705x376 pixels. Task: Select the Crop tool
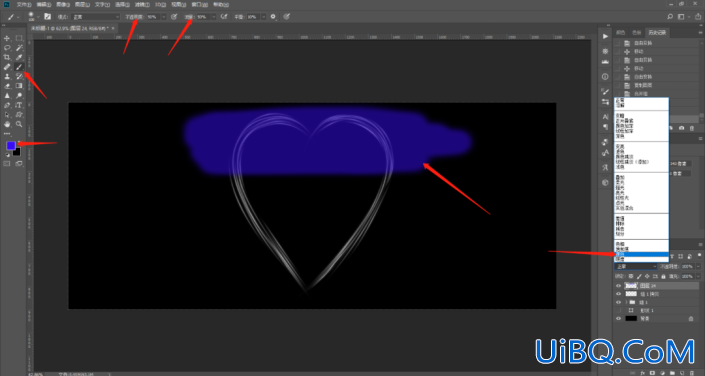[7, 57]
